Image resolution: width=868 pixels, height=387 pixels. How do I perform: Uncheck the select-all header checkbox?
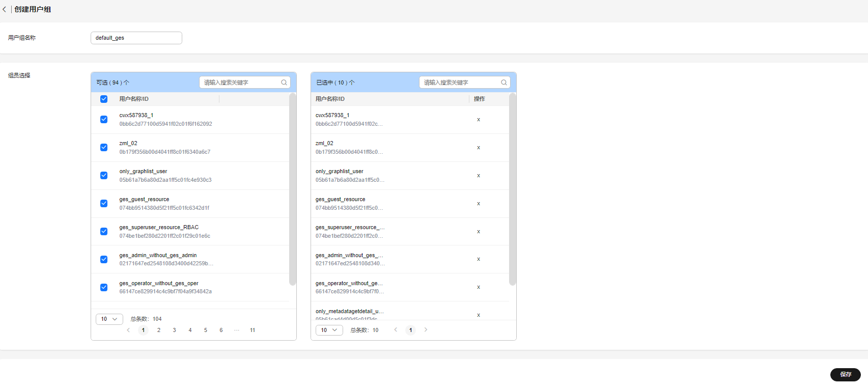(104, 99)
